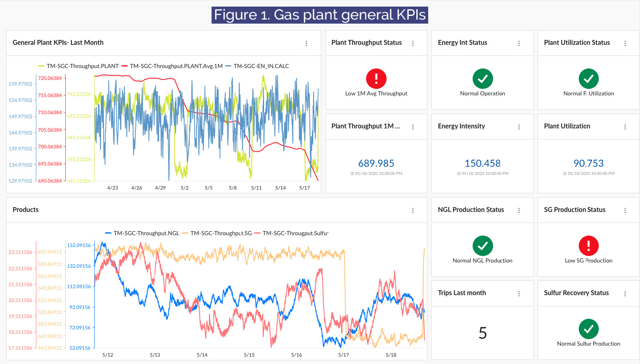Screen dimensions: 640x364
Task: Open the Plant Utilization panel menu
Action: (625, 127)
